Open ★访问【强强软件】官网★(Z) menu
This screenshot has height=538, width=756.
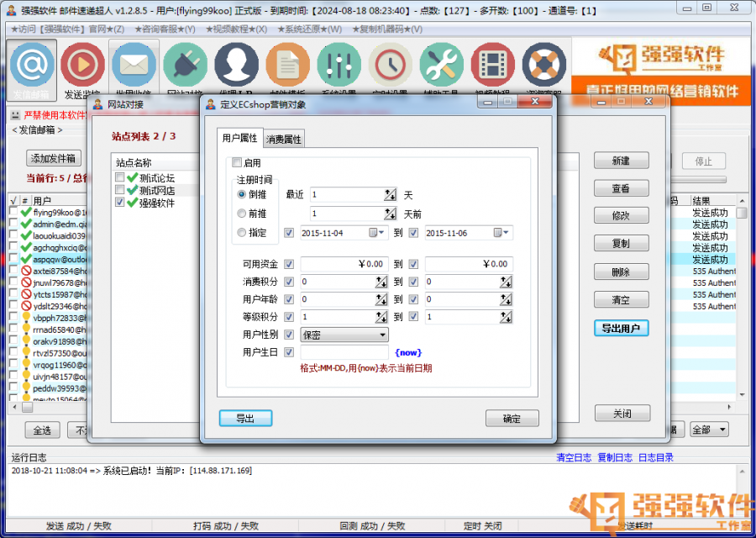coord(67,29)
